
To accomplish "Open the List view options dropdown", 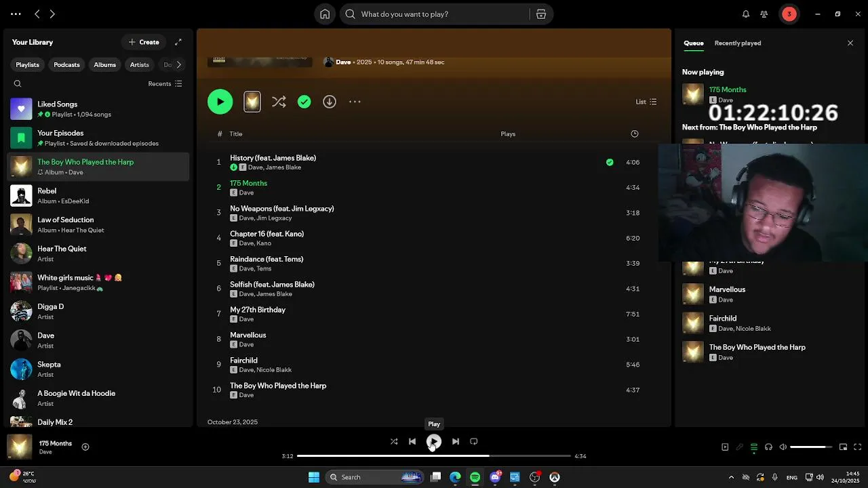I will pyautogui.click(x=646, y=102).
